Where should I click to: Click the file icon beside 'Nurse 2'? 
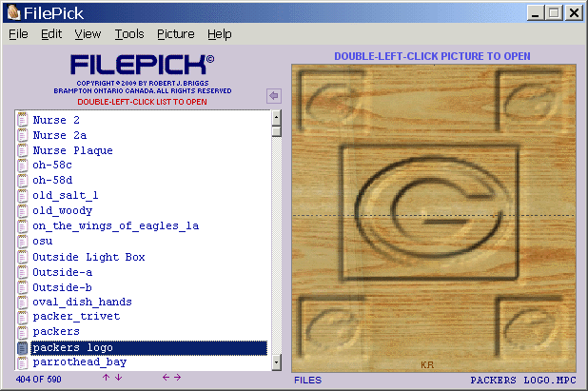pos(23,120)
